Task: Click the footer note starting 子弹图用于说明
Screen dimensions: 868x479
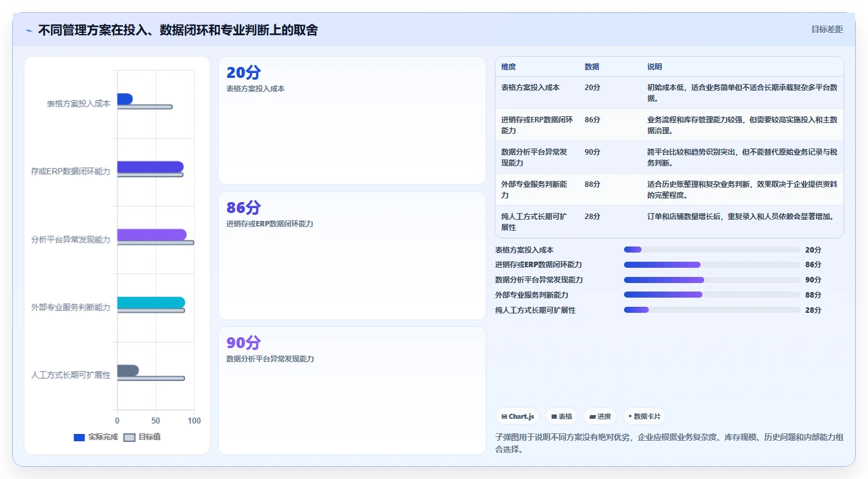Action: click(670, 444)
